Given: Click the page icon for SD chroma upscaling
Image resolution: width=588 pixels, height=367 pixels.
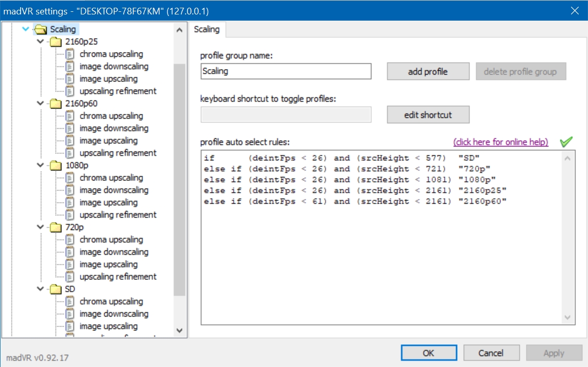Looking at the screenshot, I should tap(70, 302).
